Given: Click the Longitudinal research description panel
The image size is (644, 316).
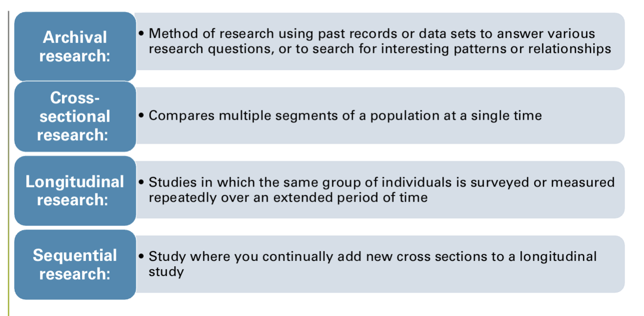Looking at the screenshot, I should pyautogui.click(x=380, y=190).
